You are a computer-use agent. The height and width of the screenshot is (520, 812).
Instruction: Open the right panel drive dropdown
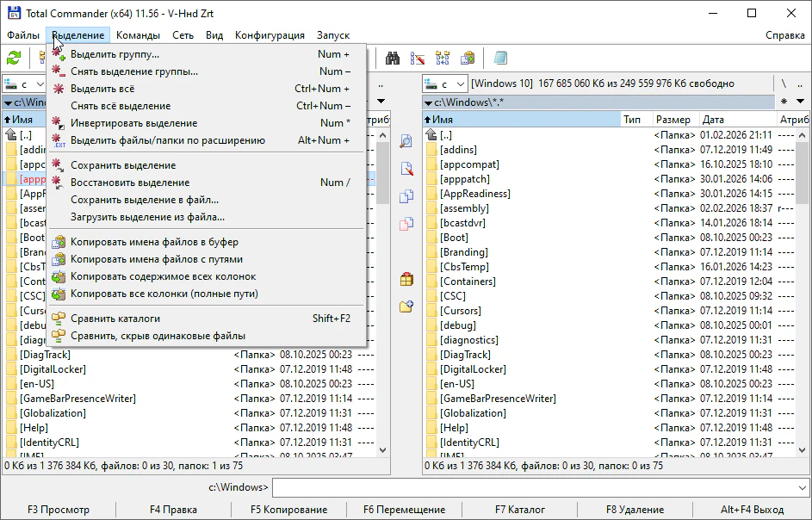click(443, 84)
